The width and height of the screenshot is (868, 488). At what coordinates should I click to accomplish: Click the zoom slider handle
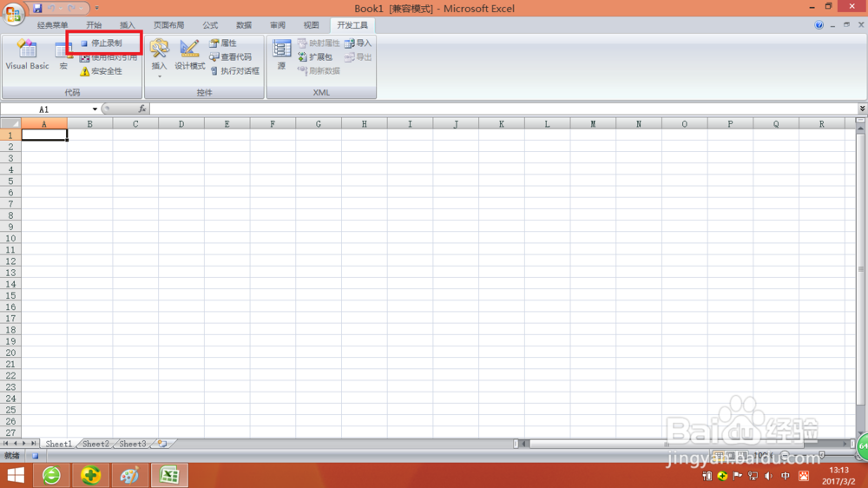[821, 455]
